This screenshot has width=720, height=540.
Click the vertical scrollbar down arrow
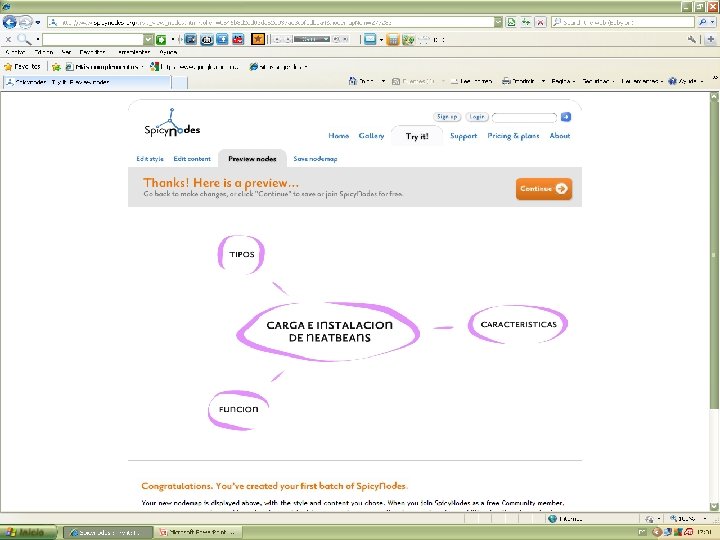coord(714,506)
